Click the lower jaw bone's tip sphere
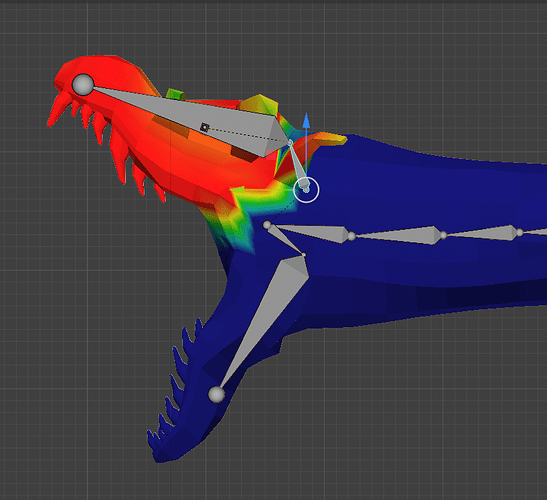Viewport: 547px width, 500px height. tap(217, 395)
